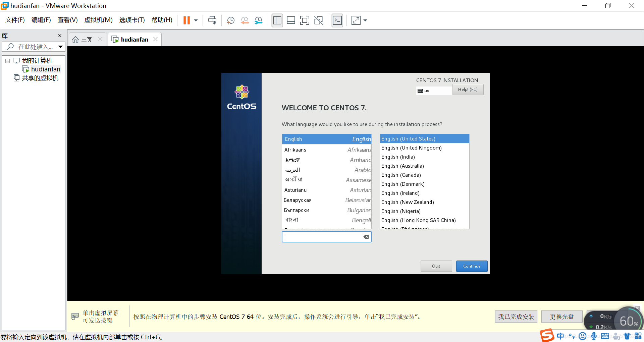Select Amharic in the language list
Image resolution: width=644 pixels, height=342 pixels.
(326, 160)
